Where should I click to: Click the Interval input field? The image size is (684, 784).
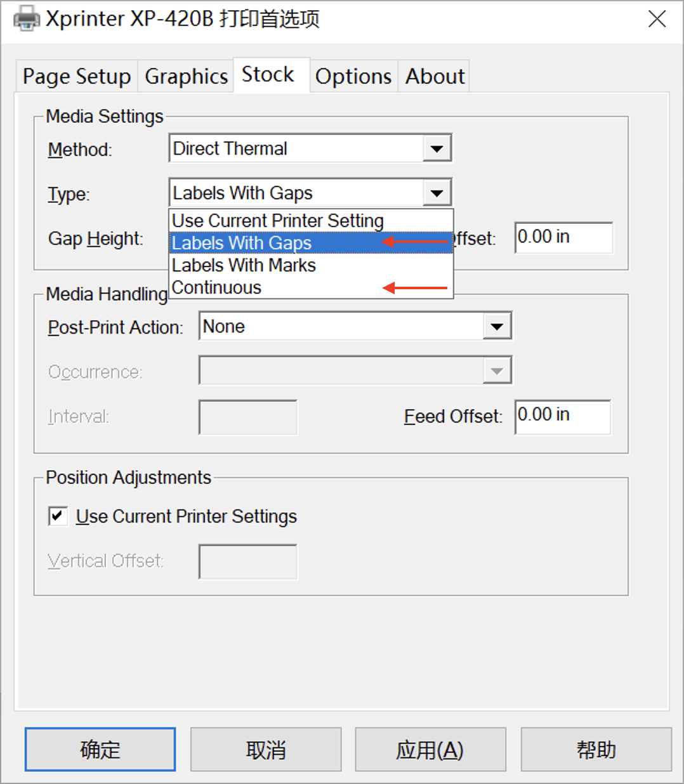tap(248, 417)
